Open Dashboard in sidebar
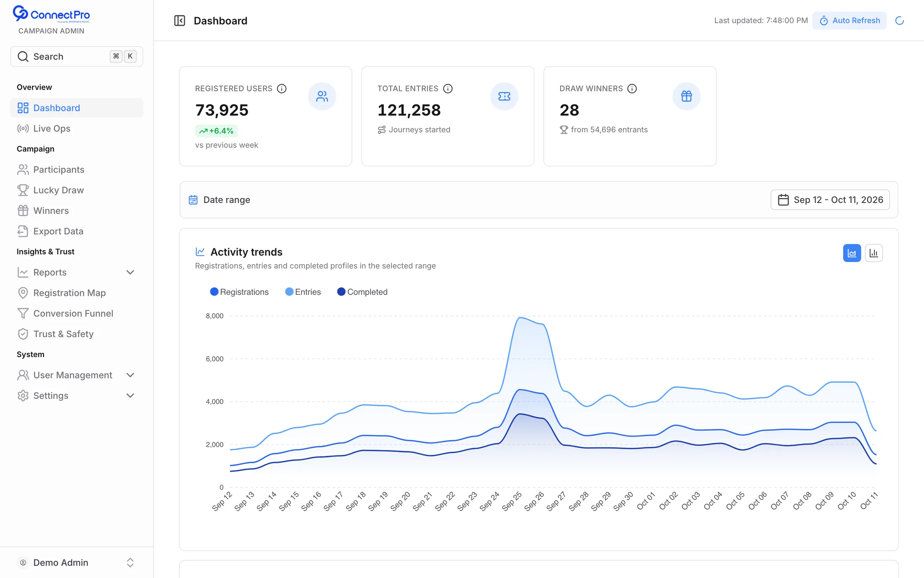This screenshot has height=578, width=924. (77, 108)
